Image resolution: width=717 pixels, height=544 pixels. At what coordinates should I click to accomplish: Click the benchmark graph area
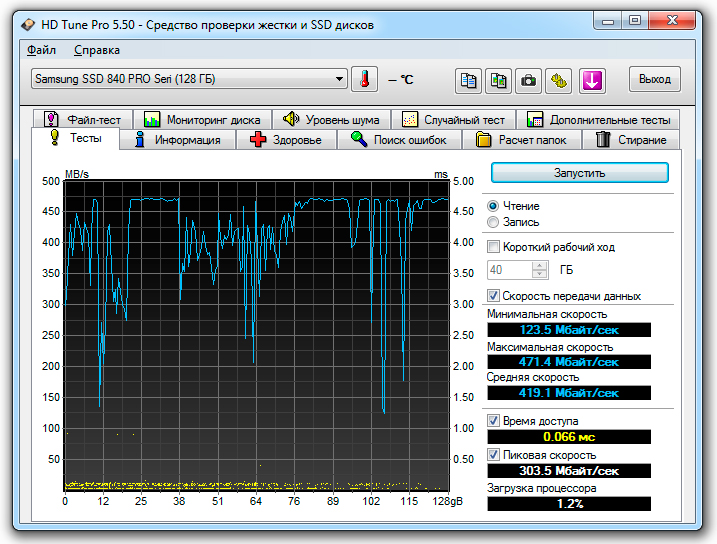pos(256,336)
